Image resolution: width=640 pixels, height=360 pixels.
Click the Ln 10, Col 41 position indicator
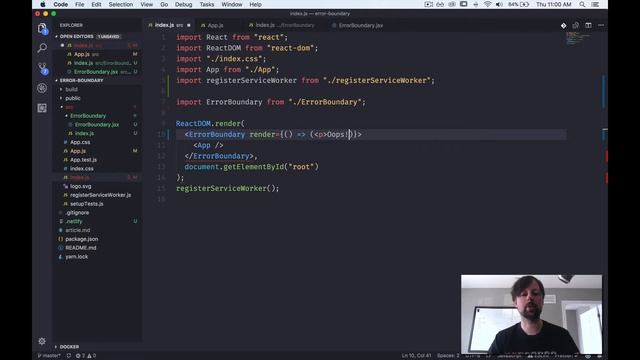(416, 356)
